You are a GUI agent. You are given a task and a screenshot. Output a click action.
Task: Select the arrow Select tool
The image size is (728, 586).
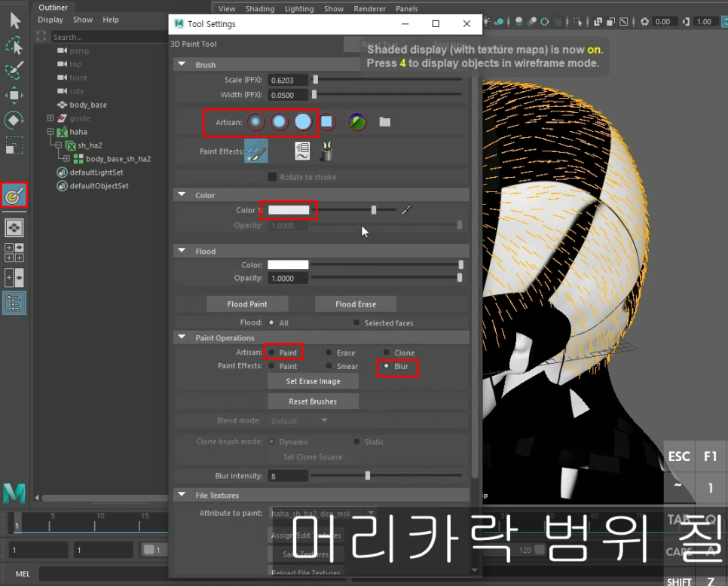(15, 20)
